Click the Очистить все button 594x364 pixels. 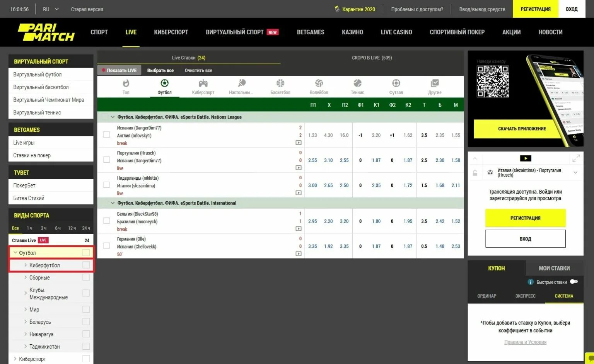coord(198,70)
